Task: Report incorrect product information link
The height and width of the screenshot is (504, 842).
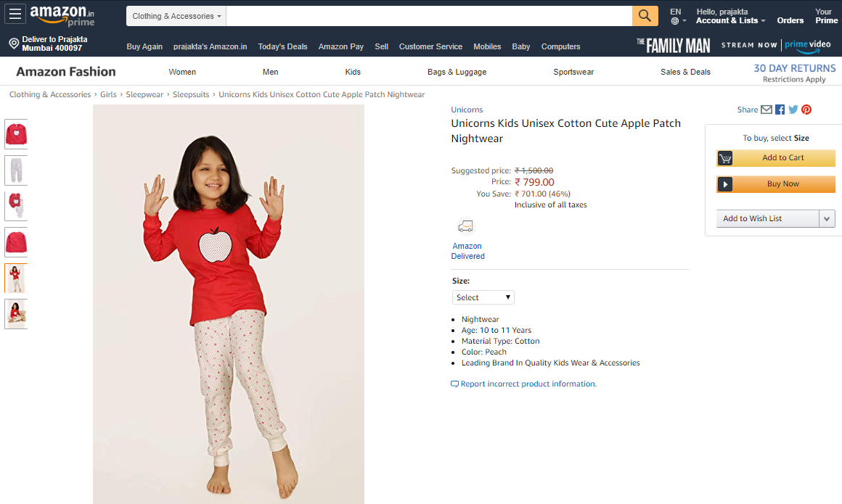Action: pos(528,384)
